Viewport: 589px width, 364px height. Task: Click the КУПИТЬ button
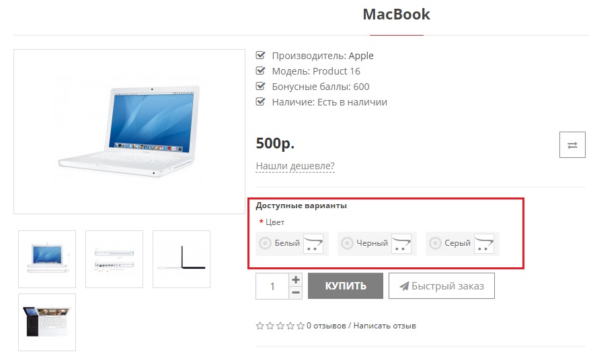[x=346, y=286]
